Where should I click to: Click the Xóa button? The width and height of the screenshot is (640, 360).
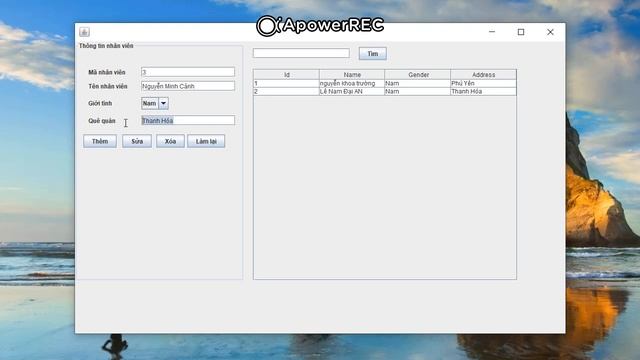[170, 141]
